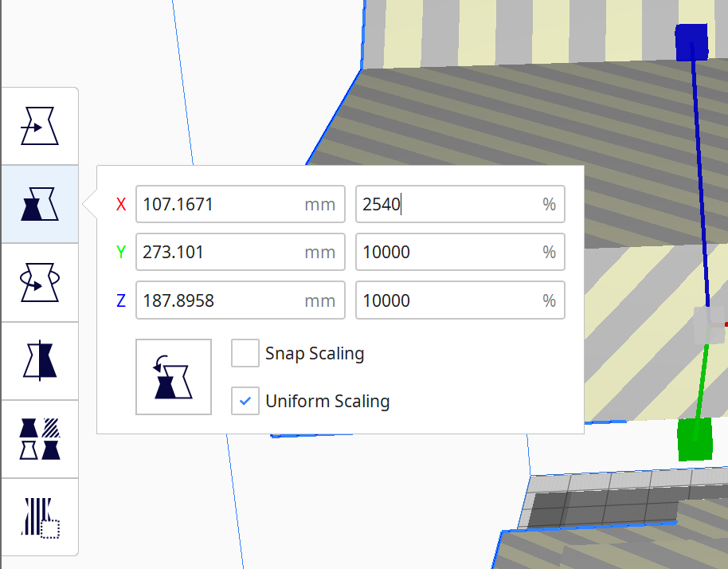Select the Scale tool
Image resolution: width=728 pixels, height=569 pixels.
tap(40, 204)
